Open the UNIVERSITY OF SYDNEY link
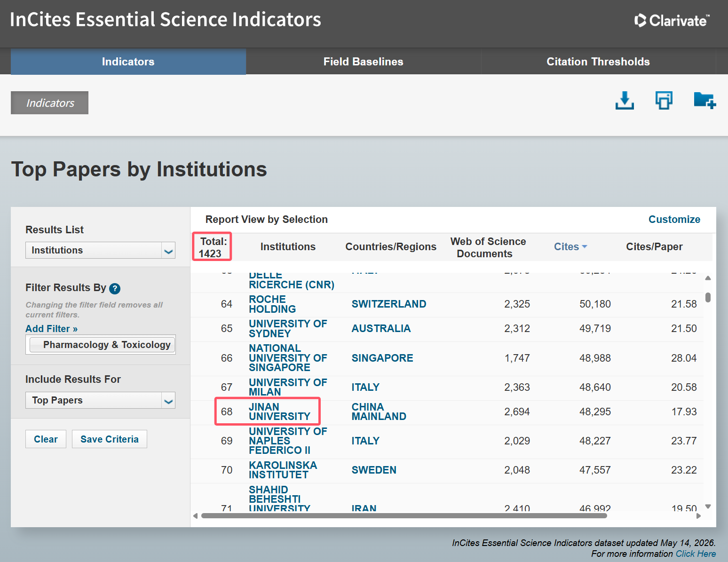Image resolution: width=728 pixels, height=562 pixels. coord(288,329)
